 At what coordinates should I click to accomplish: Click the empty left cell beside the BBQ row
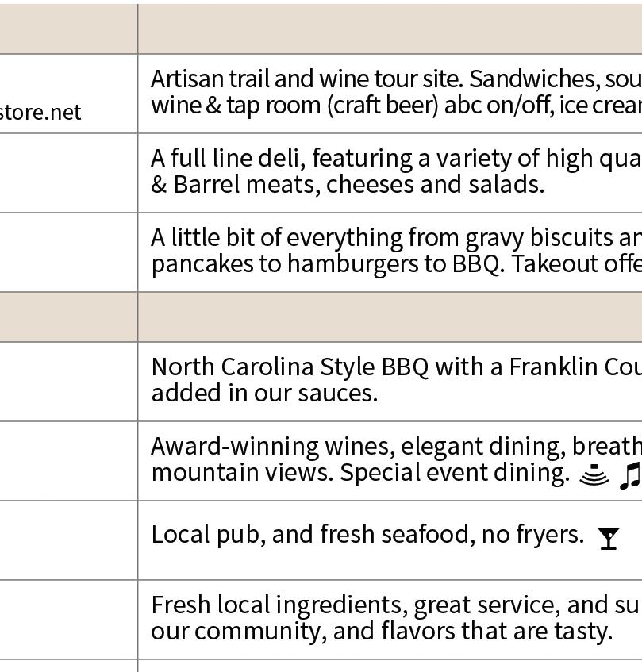click(68, 381)
